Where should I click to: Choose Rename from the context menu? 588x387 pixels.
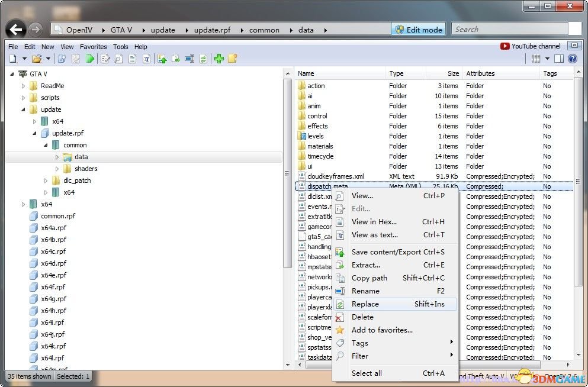click(395, 291)
